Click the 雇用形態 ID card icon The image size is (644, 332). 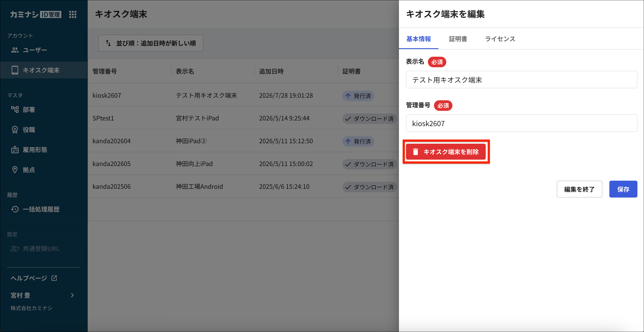click(x=15, y=150)
